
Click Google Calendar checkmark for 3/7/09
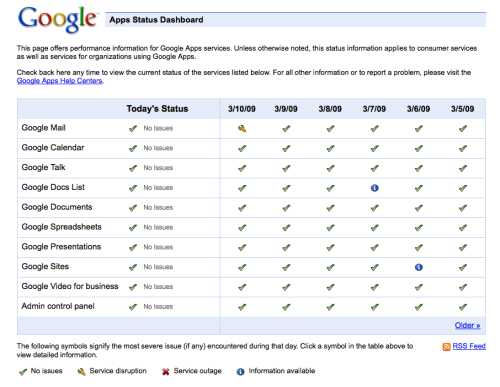click(374, 148)
